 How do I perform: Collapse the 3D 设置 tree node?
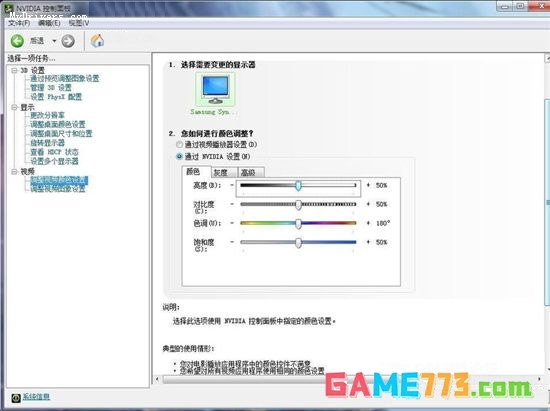[14, 70]
